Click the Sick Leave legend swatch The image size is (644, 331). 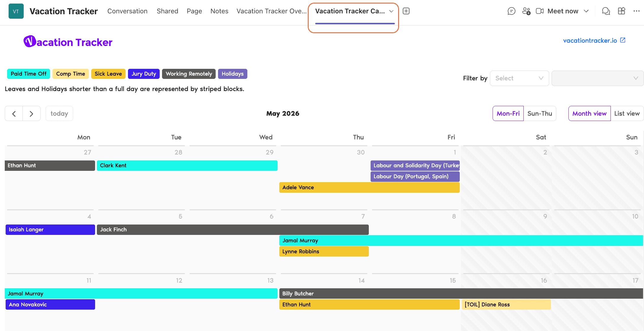[108, 74]
